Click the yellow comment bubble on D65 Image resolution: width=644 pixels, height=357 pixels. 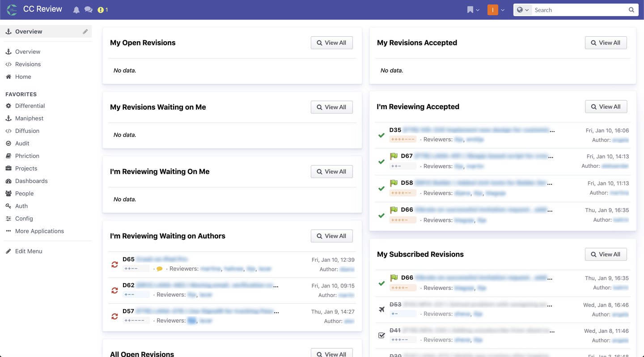tap(160, 269)
